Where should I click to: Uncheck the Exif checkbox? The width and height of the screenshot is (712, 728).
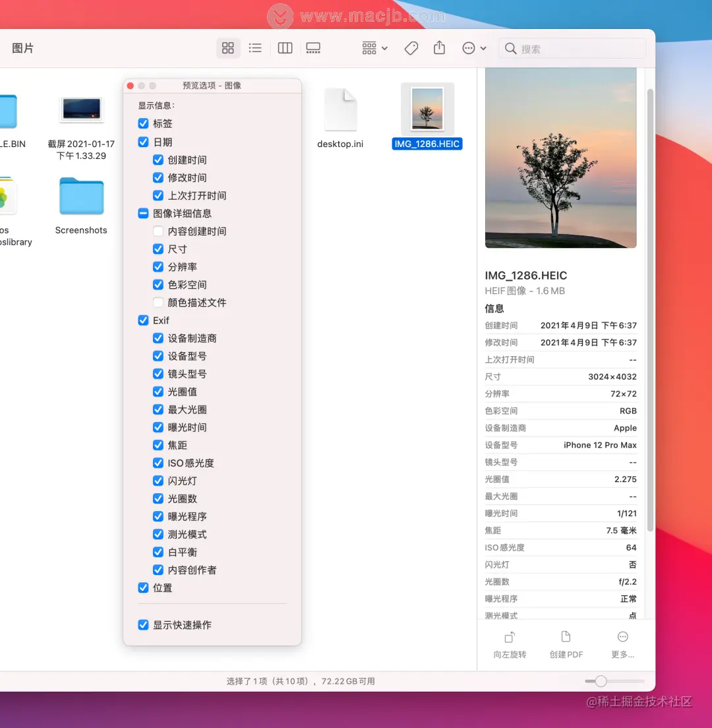[144, 320]
